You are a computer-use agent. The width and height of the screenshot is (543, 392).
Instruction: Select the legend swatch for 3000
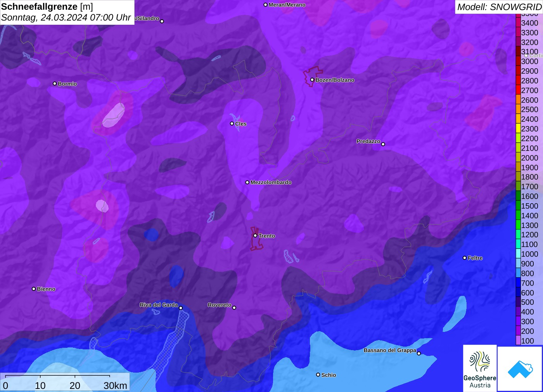pyautogui.click(x=518, y=61)
